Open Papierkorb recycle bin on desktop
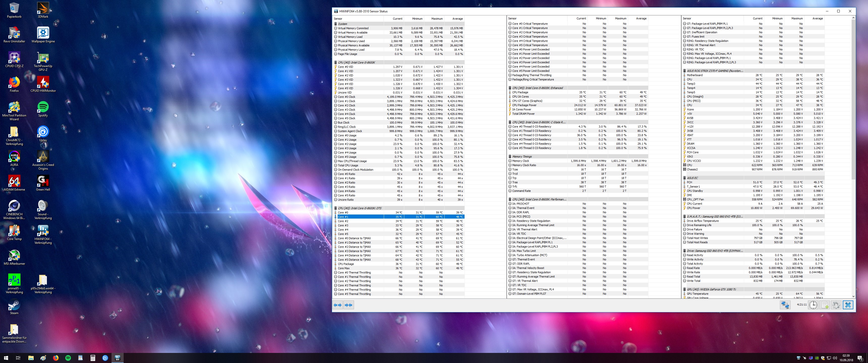868x363 pixels. tap(14, 10)
